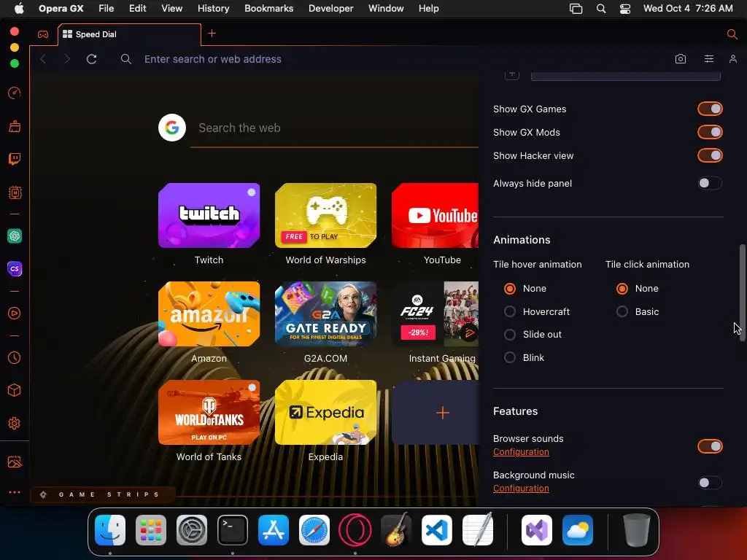Open the profile person icon

[732, 59]
